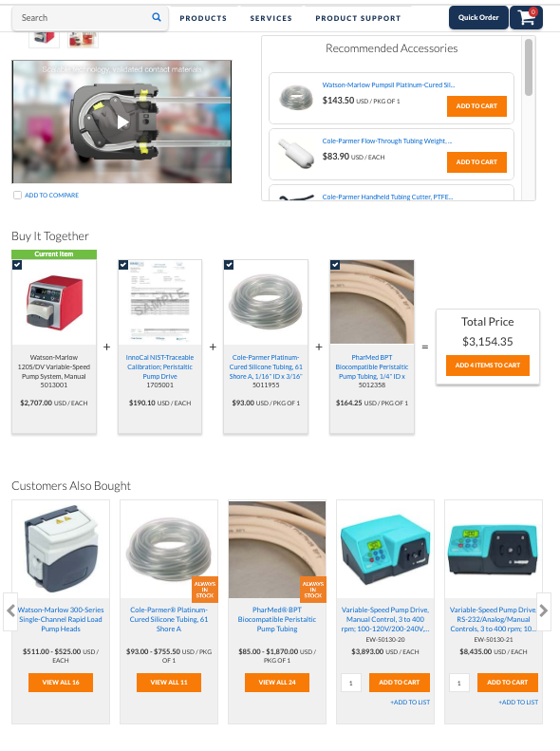Click the Flow-Through Tubing Weight image
The image size is (560, 751).
coord(296,154)
